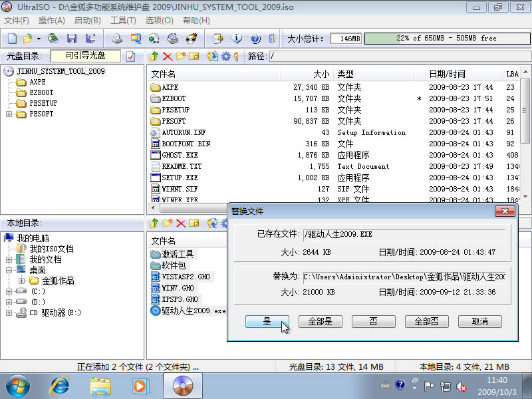The height and width of the screenshot is (399, 532).
Task: Open an ISO file with the Open icon
Action: click(27, 38)
